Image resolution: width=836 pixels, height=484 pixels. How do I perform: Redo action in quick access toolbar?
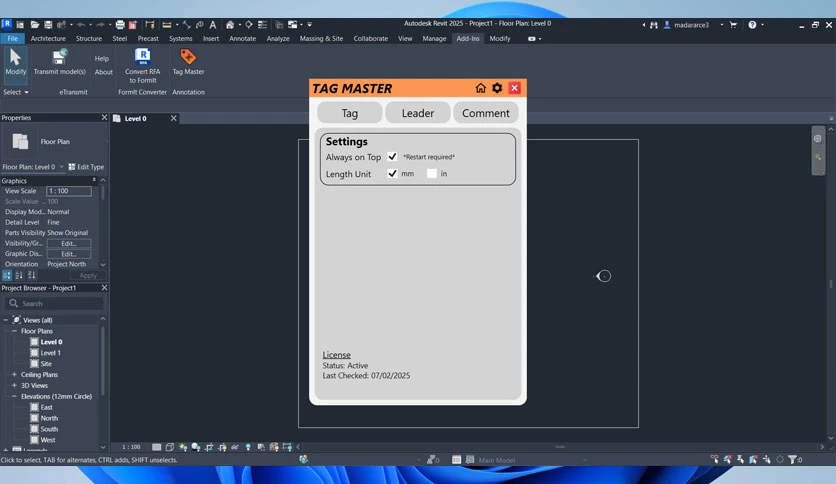tap(100, 25)
